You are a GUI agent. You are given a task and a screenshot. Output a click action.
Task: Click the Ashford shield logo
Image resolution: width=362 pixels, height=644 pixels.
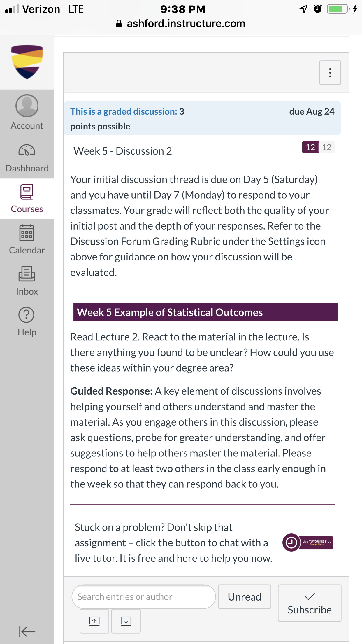[x=27, y=62]
